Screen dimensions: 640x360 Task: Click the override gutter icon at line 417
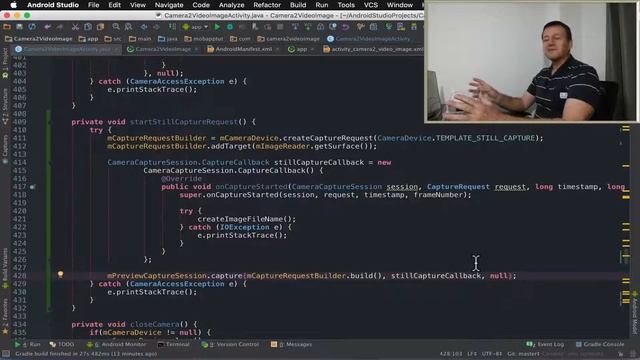32,187
